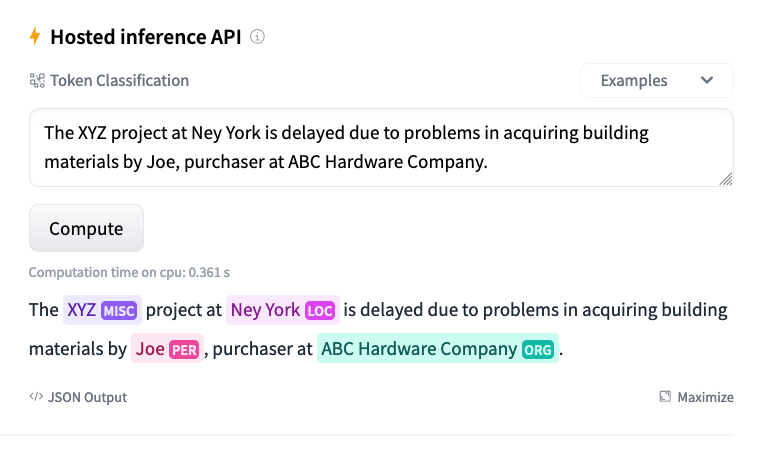Click the LOC tag badge
The width and height of the screenshot is (771, 450).
320,311
